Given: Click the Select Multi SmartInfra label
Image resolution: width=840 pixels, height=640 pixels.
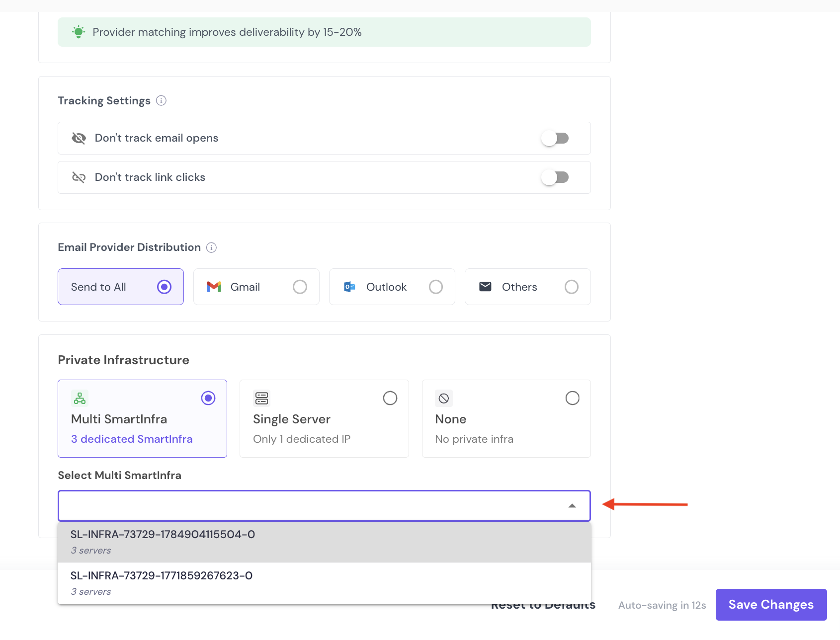Looking at the screenshot, I should coord(119,476).
